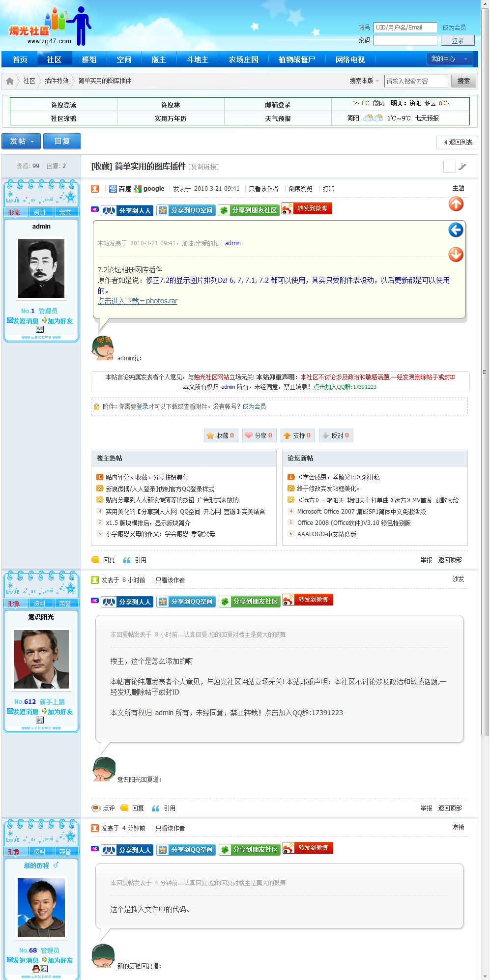
Task: Click 反对 downvote button
Action: [336, 435]
